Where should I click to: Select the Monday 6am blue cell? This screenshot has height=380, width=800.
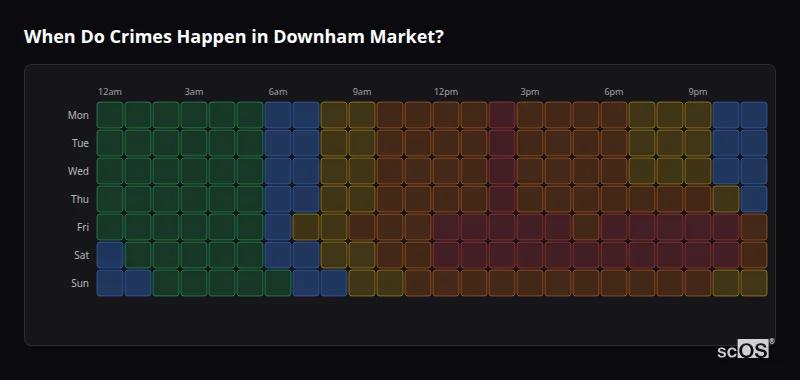pyautogui.click(x=278, y=115)
